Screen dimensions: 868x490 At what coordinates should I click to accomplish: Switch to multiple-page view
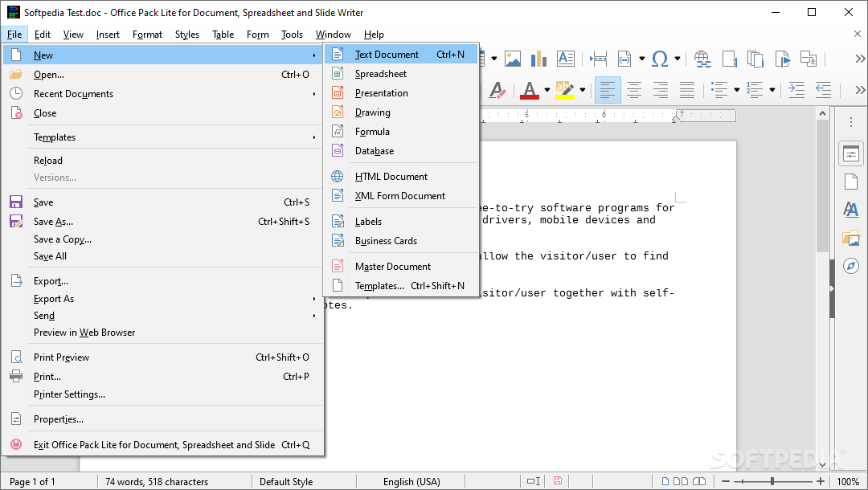(x=681, y=481)
